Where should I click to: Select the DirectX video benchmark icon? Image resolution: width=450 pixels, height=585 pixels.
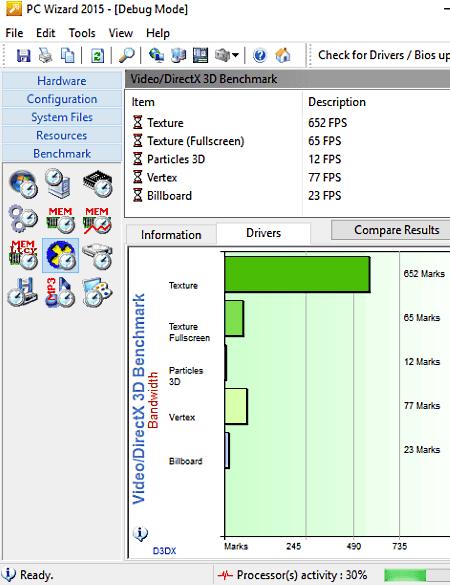point(60,256)
